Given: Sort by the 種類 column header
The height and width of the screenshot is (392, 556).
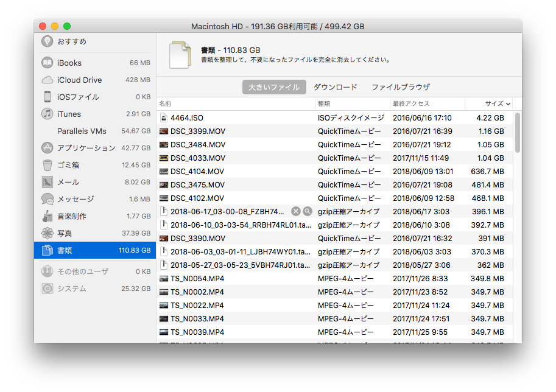Looking at the screenshot, I should [x=353, y=103].
